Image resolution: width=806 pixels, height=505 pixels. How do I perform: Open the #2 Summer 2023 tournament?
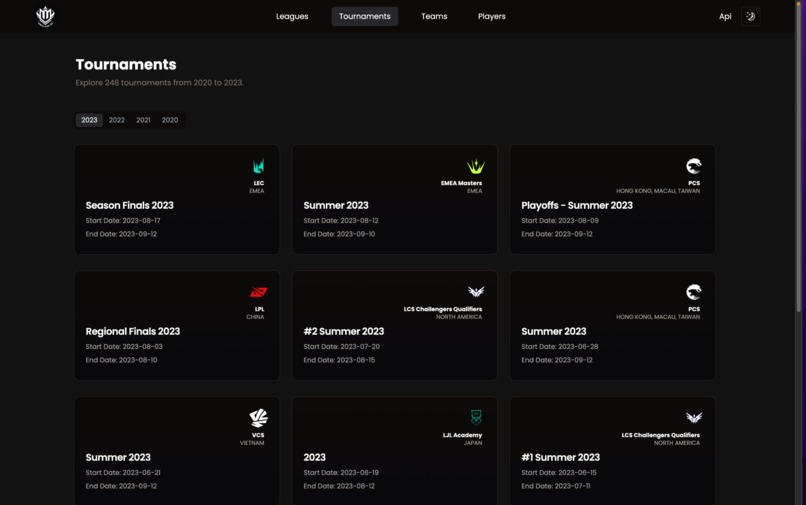coord(343,331)
